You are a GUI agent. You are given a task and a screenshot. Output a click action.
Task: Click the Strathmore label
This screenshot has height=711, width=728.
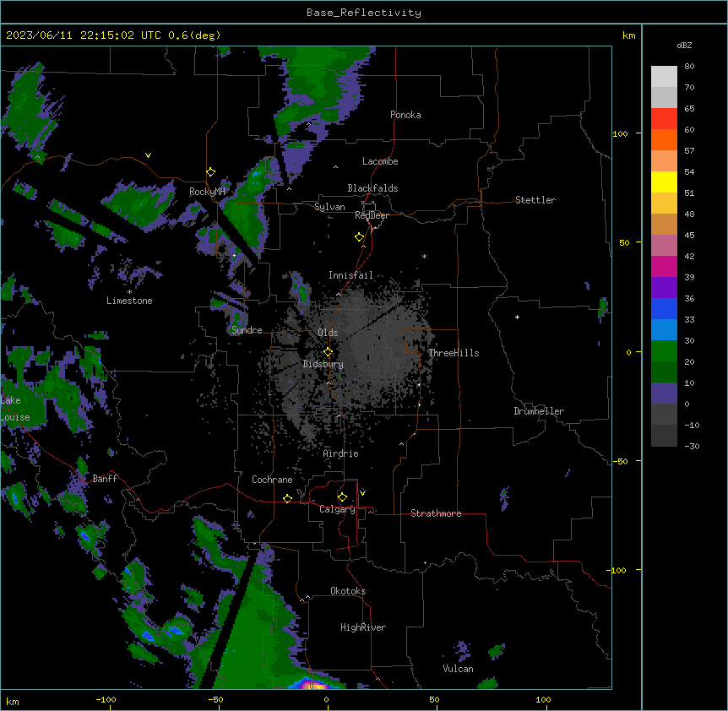436,513
